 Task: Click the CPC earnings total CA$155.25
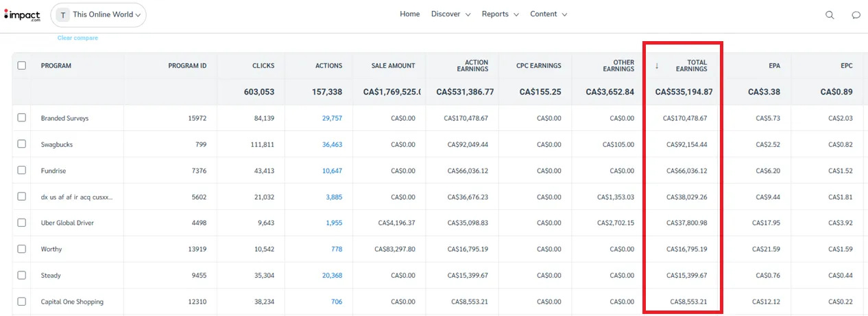[540, 92]
